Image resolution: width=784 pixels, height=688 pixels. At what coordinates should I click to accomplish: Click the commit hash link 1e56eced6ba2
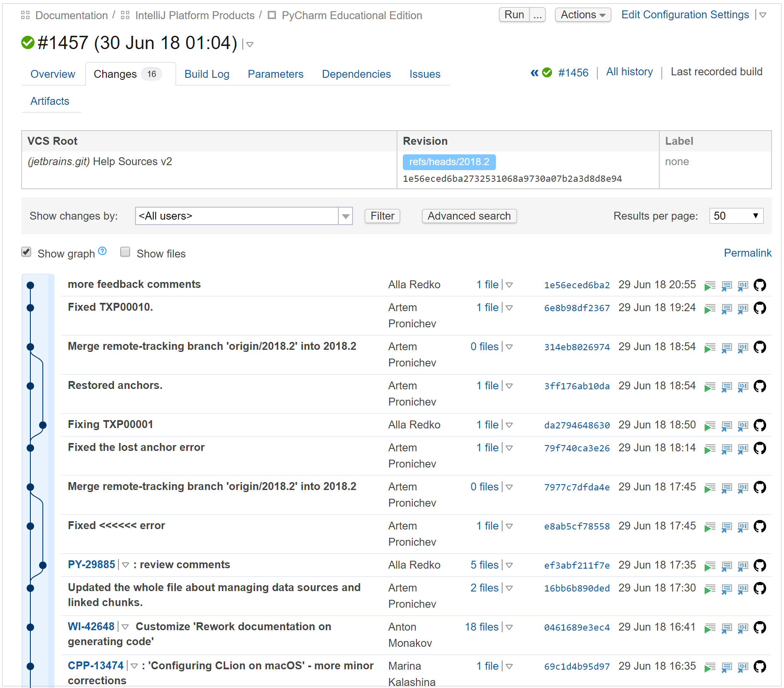click(577, 285)
